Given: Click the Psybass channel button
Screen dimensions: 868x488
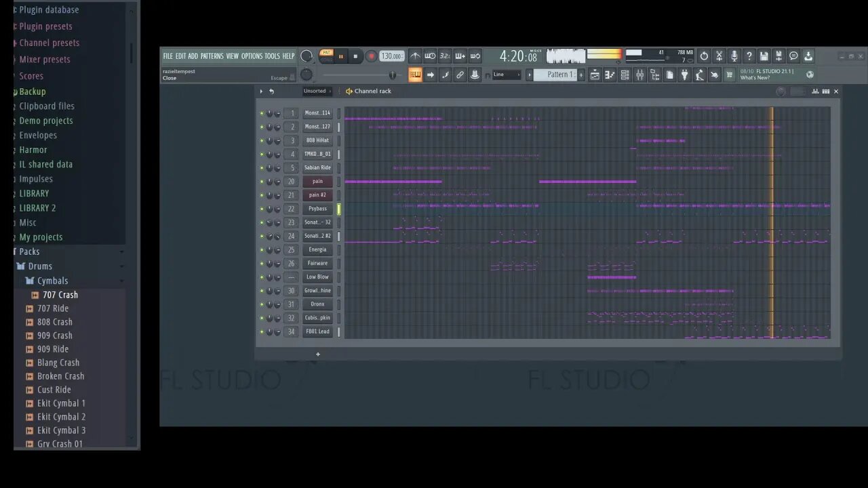Looking at the screenshot, I should coord(317,209).
